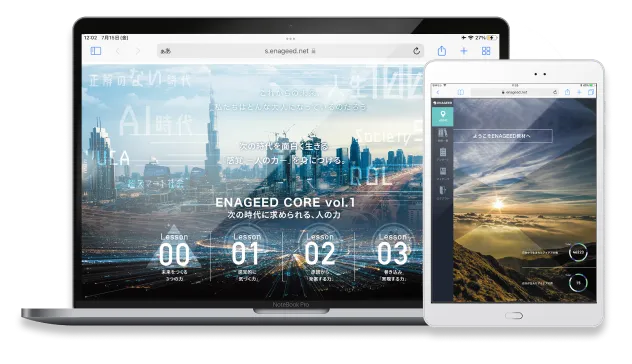
Task: Open the tabs icon in tablet browser toolbar
Action: [591, 92]
